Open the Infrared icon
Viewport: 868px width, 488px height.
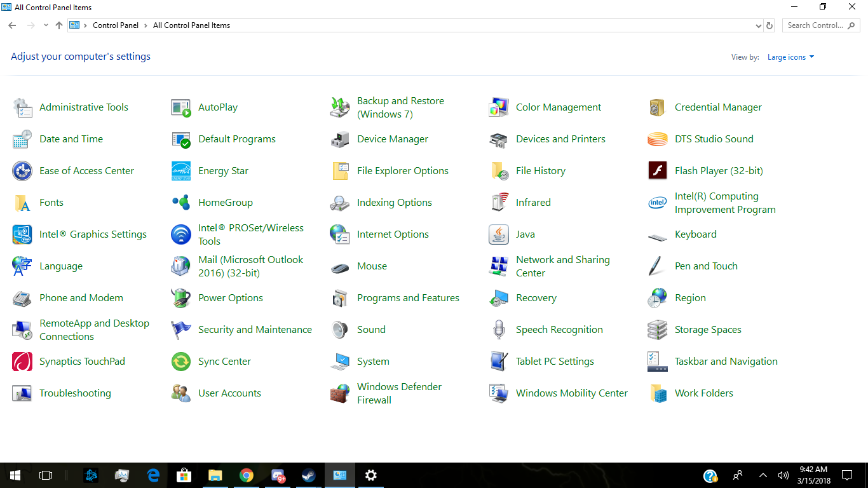click(x=499, y=203)
